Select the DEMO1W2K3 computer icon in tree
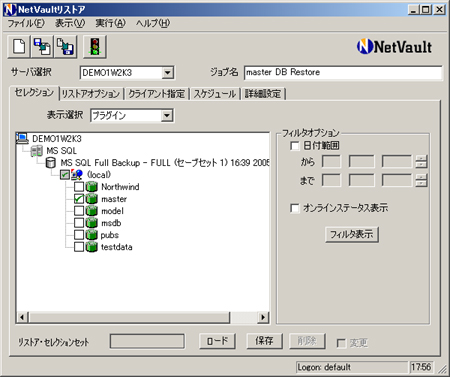Viewport: 450px width, 377px height. [23, 138]
